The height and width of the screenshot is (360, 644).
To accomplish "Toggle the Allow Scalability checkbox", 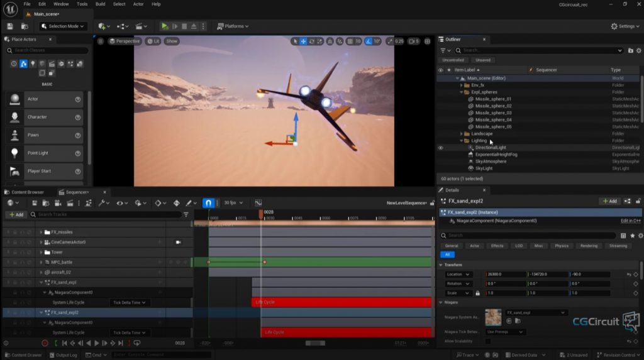I will 488,341.
